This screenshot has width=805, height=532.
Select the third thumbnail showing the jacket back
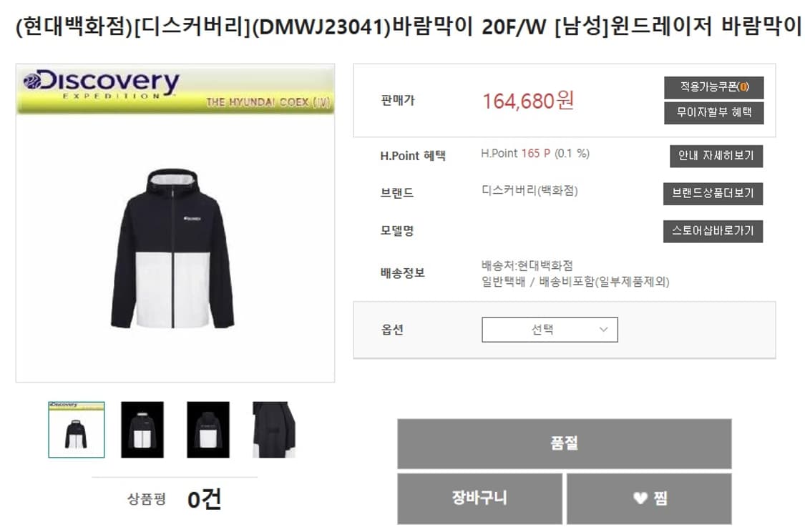pyautogui.click(x=208, y=430)
